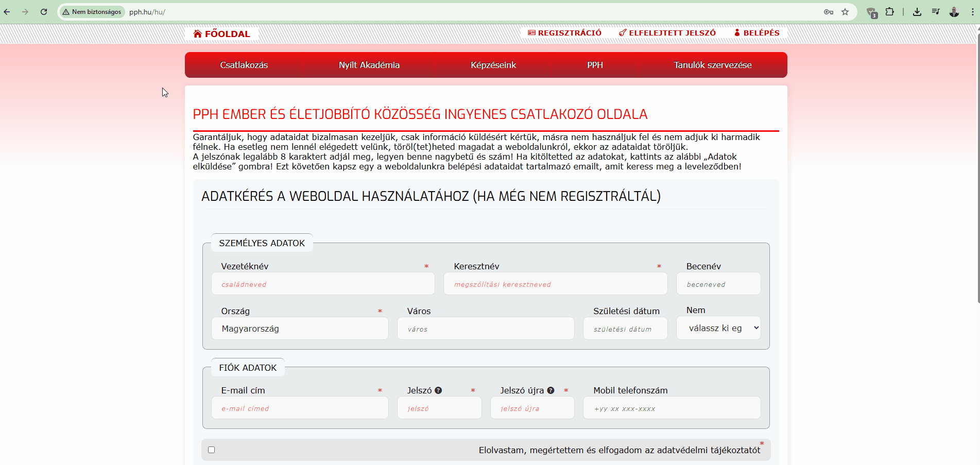Open the browser downloads icon
The height and width of the screenshot is (465, 980).
click(x=917, y=12)
